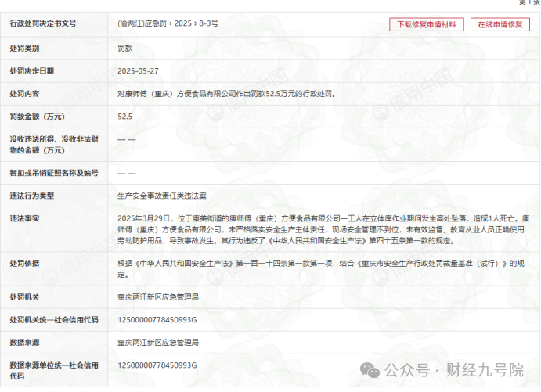
Task: Click the 行政处罚决定书文号 label
Action: click(43, 23)
